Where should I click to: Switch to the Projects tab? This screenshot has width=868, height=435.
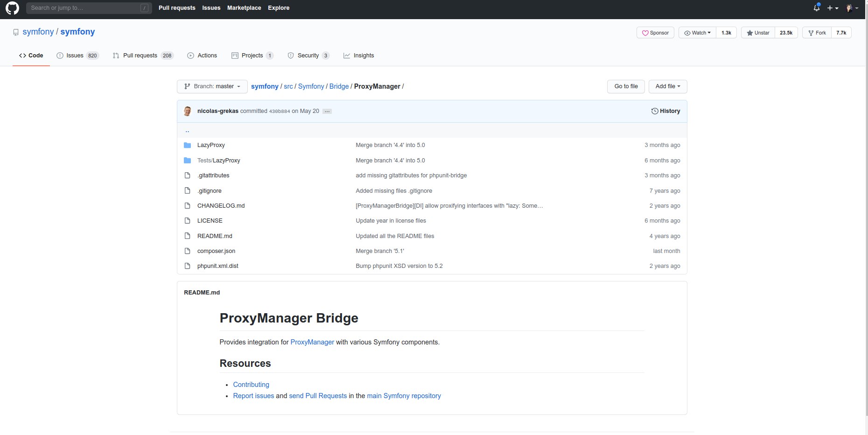pyautogui.click(x=252, y=56)
